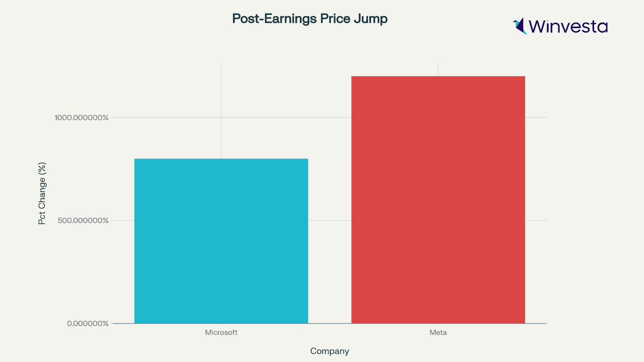Select the Microsoft x-axis label

[221, 333]
